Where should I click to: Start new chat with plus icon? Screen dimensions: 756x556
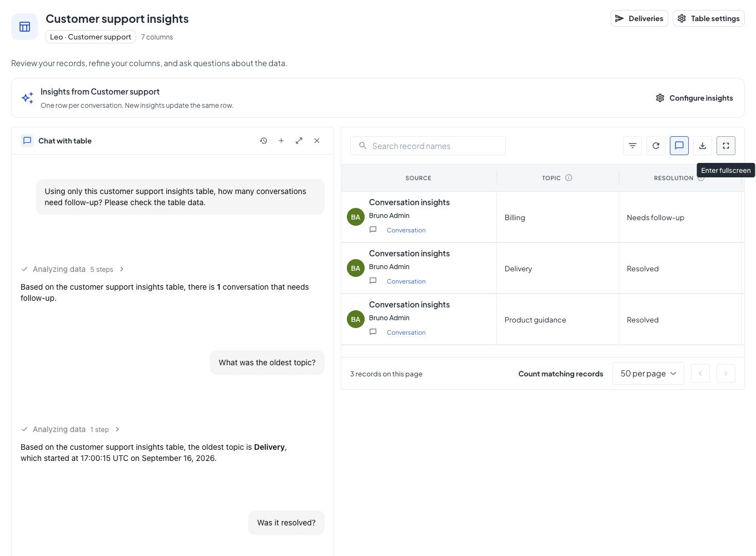pos(281,141)
